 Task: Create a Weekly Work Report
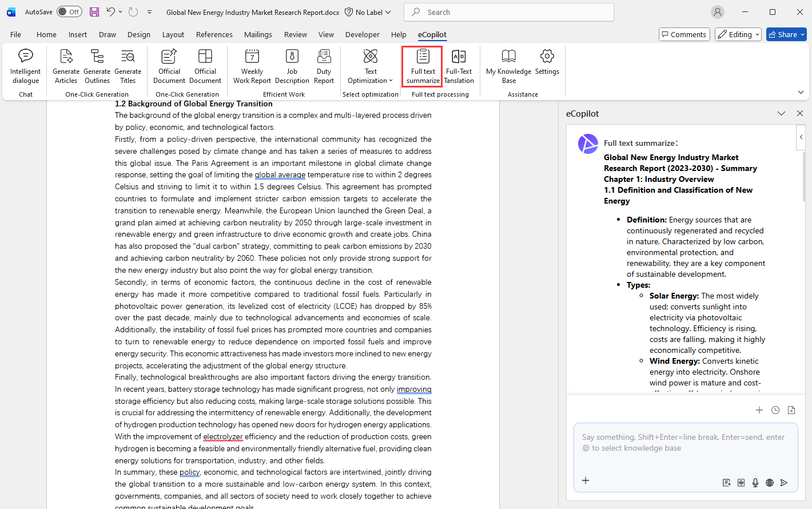click(x=252, y=65)
